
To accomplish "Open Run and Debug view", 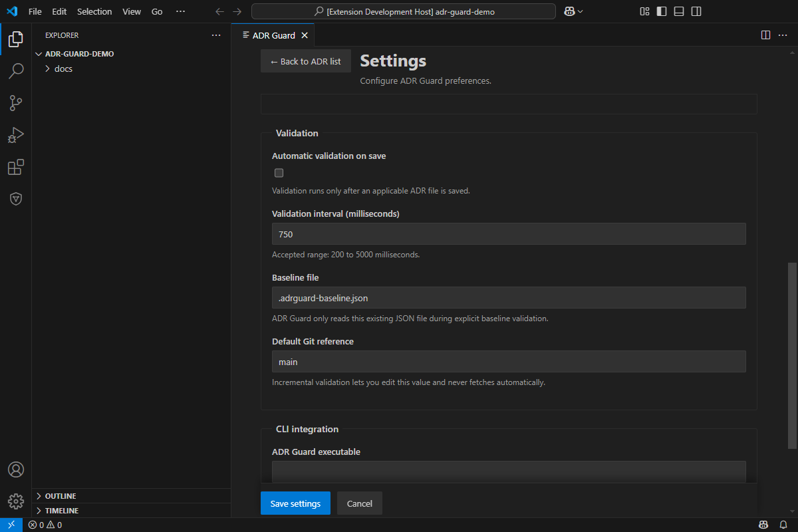I will (16, 135).
